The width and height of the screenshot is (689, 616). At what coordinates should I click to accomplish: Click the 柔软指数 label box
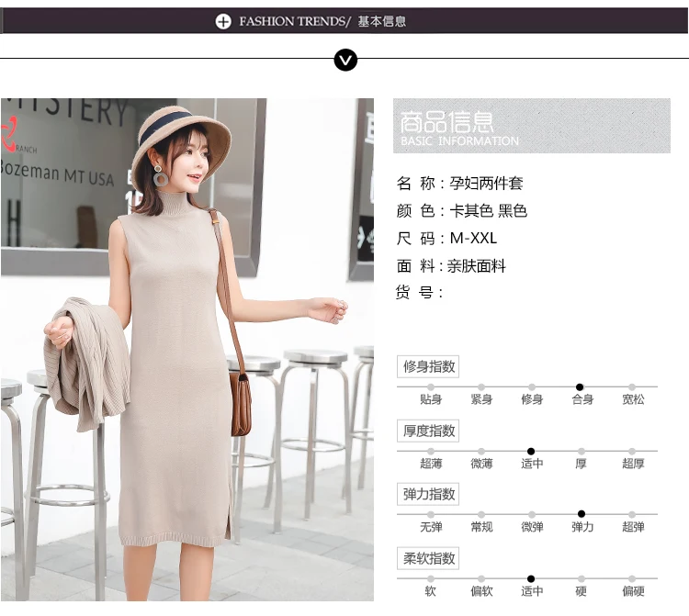[428, 558]
